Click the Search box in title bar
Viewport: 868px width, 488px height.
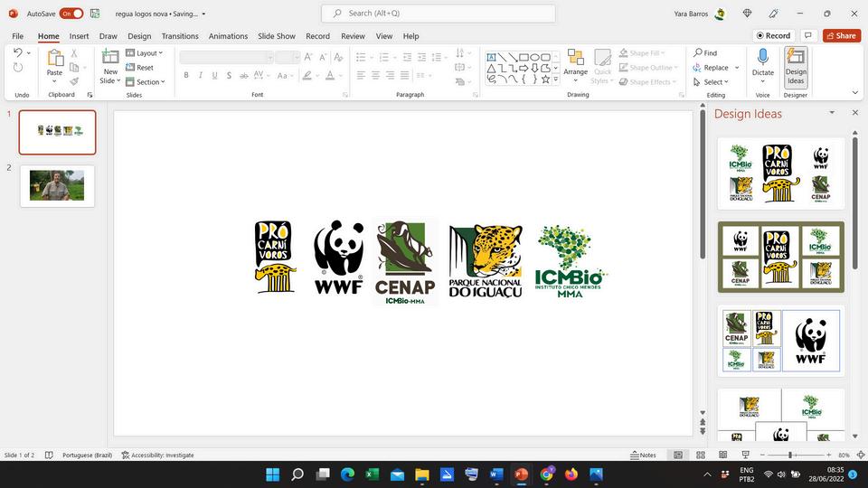(x=439, y=14)
